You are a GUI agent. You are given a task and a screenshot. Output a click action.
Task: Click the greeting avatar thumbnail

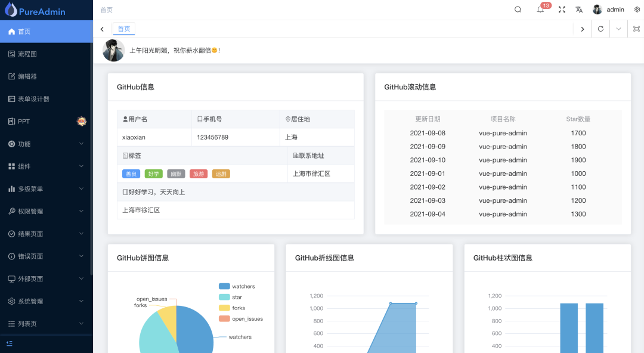113,50
